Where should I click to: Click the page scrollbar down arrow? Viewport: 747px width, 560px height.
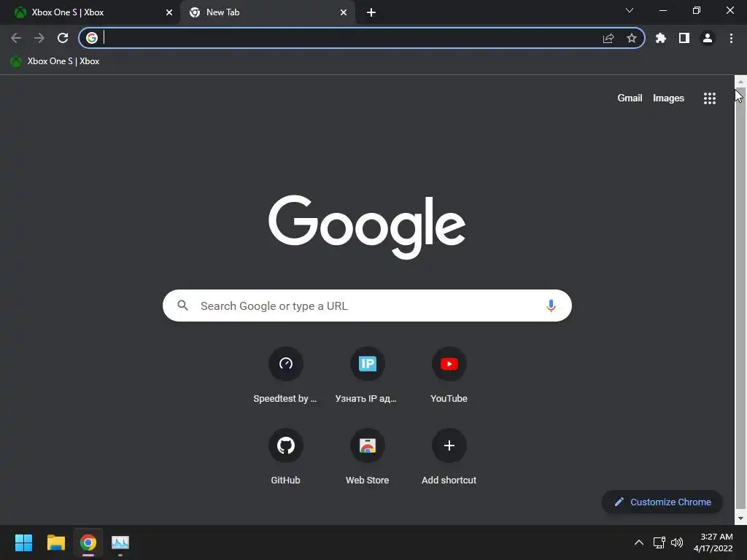click(740, 518)
